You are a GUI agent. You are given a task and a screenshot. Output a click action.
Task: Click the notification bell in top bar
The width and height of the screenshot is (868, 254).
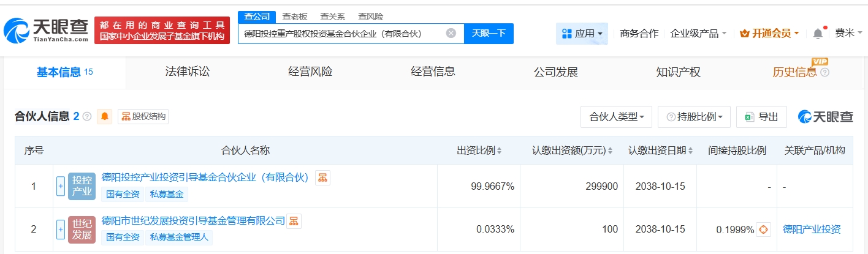pos(818,34)
